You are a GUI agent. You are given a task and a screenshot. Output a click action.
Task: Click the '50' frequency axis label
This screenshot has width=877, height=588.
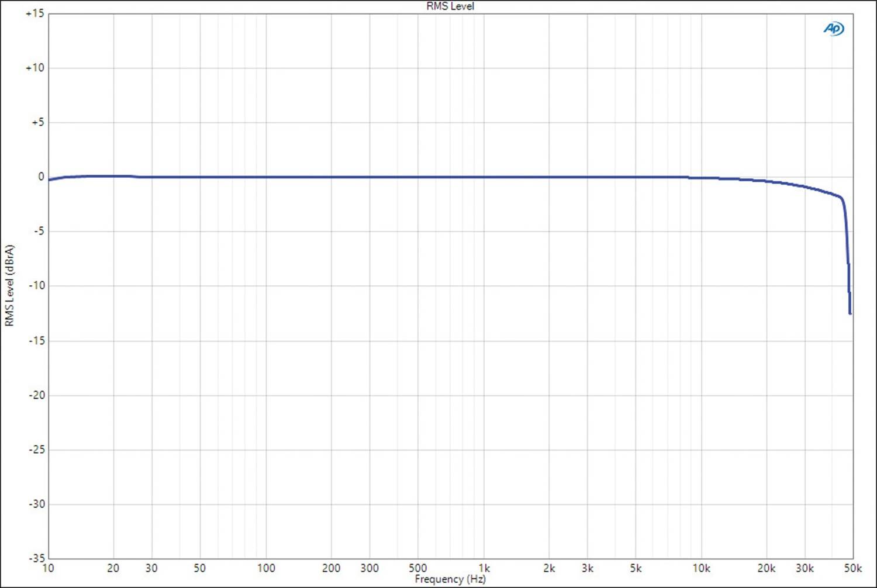[x=200, y=568]
